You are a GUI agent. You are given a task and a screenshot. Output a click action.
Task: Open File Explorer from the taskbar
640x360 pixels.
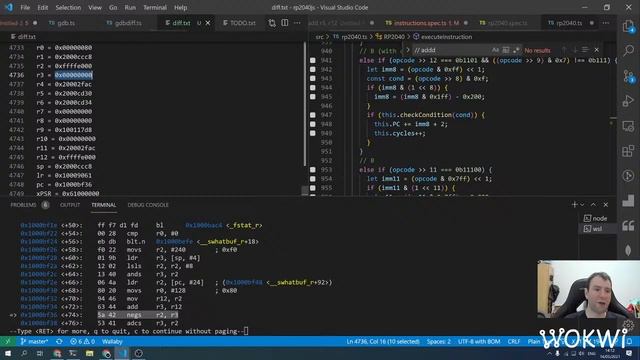click(89, 353)
